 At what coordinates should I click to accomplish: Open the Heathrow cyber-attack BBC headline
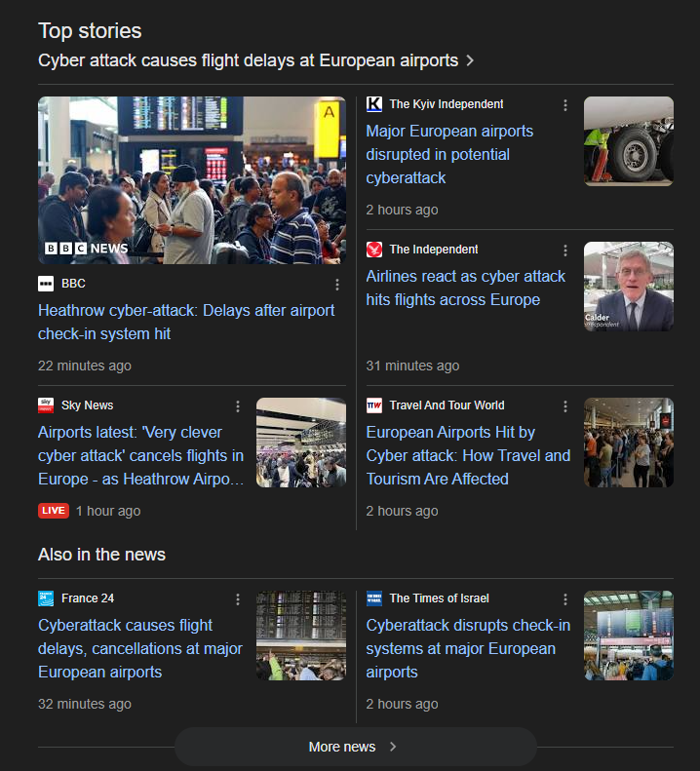coord(186,322)
